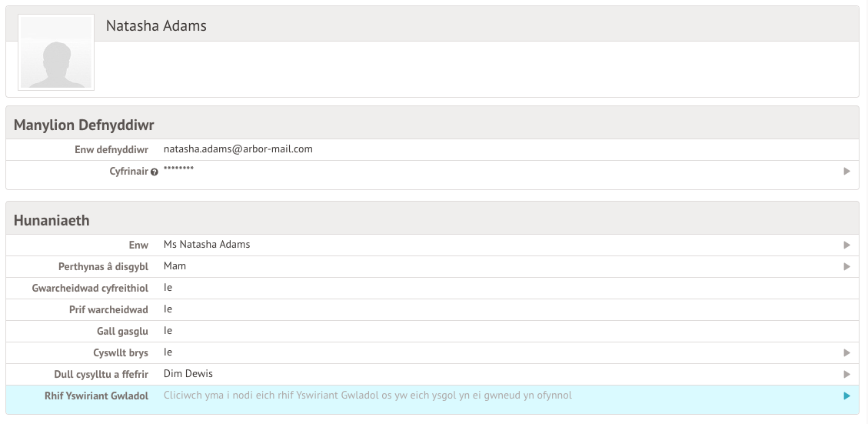Image resolution: width=868 pixels, height=424 pixels.
Task: Click the question mark help icon beside Cyfrinair
Action: (x=155, y=172)
